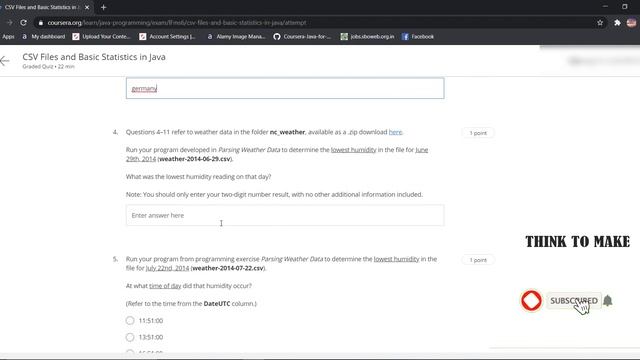Click the red subscribe circle icon
This screenshot has height=360, width=640.
[531, 300]
